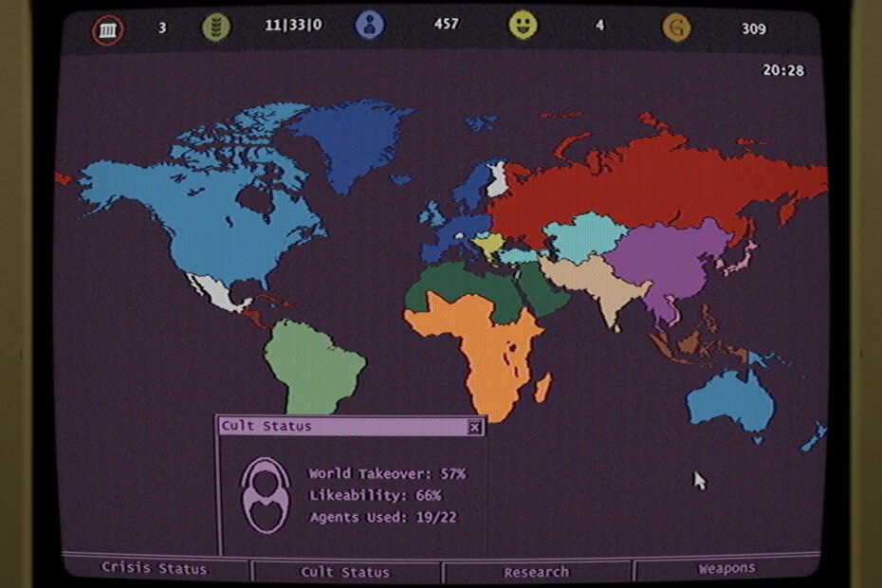Image resolution: width=882 pixels, height=588 pixels.
Task: Select the Australia region on map
Action: [730, 398]
